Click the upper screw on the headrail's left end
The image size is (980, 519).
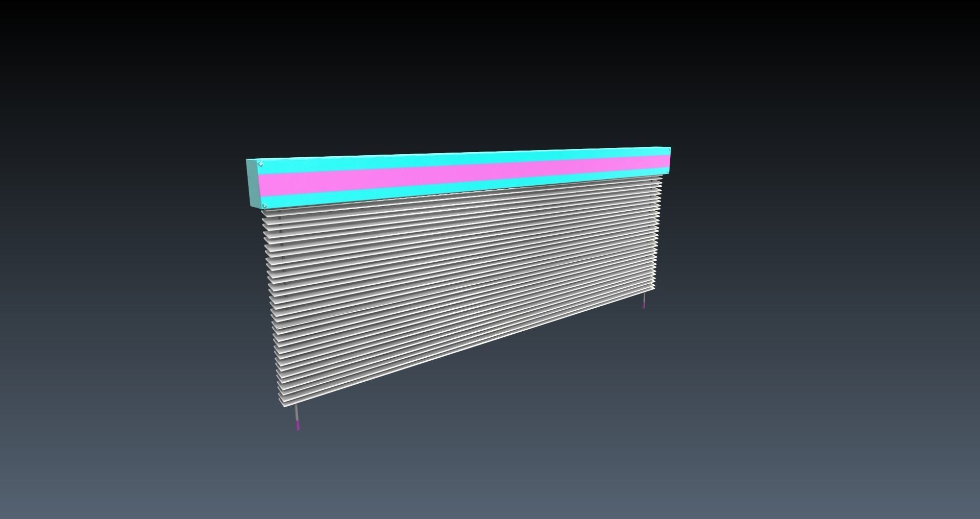click(261, 164)
